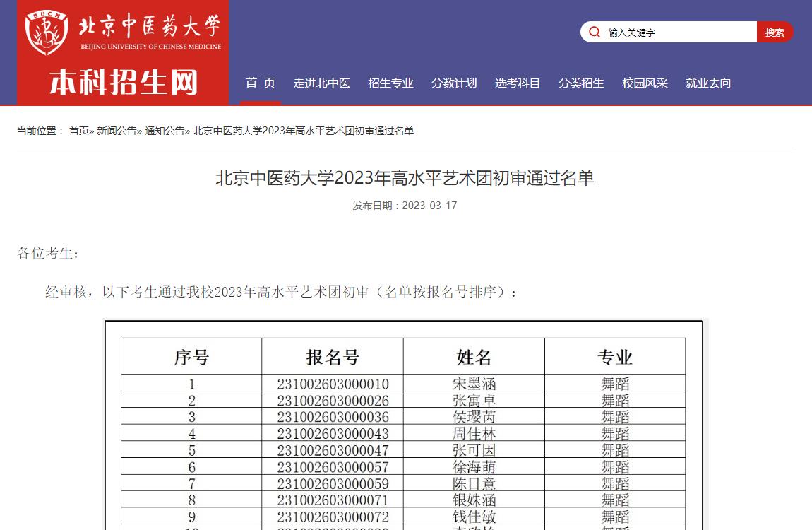
Task: Open the 首 页 nav tab
Action: click(260, 83)
